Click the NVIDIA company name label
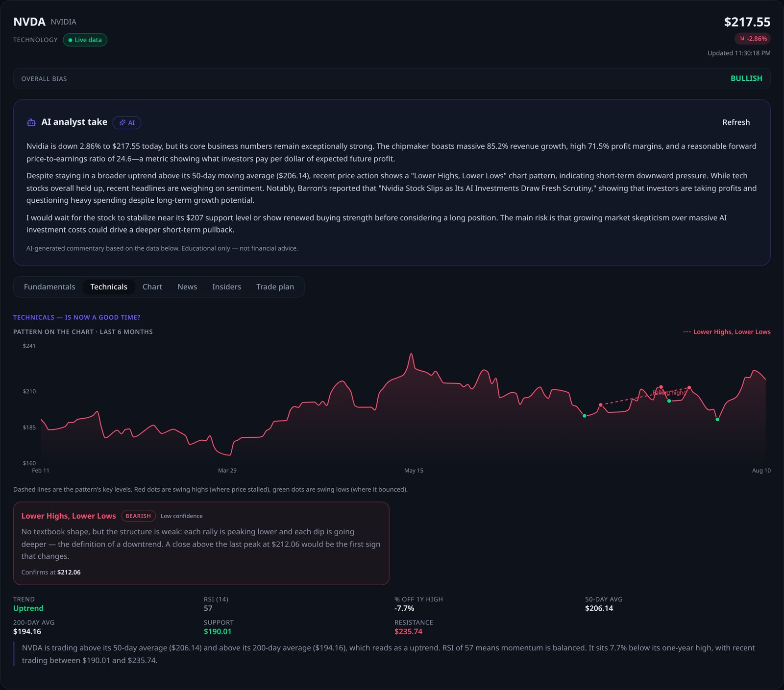This screenshot has width=784, height=690. tap(64, 22)
